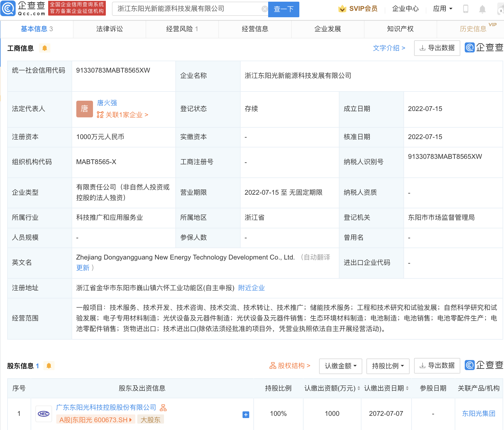
Task: Select 1000万元人民币 registered capital value
Action: tap(100, 137)
